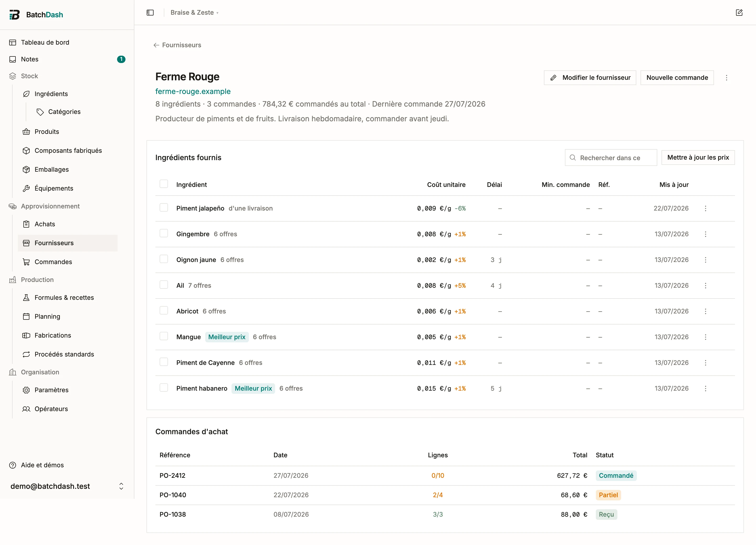Viewport: 756px width, 545px height.
Task: Click the Commandes cart icon
Action: (x=26, y=262)
